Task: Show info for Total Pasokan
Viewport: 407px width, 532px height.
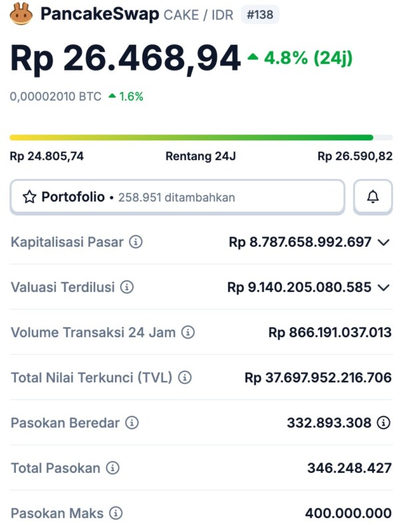Action: pos(113,468)
